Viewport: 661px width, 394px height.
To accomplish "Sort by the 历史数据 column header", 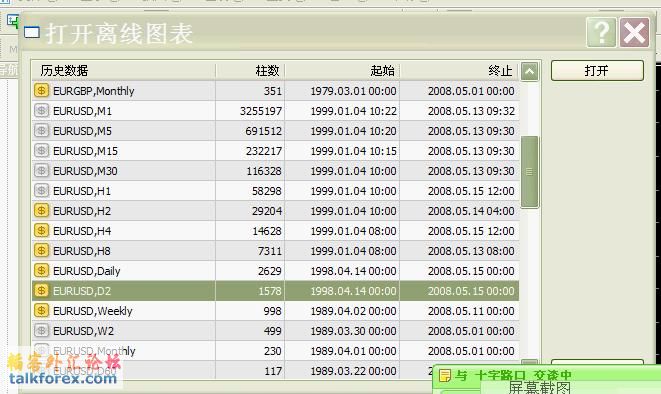I will [x=124, y=70].
